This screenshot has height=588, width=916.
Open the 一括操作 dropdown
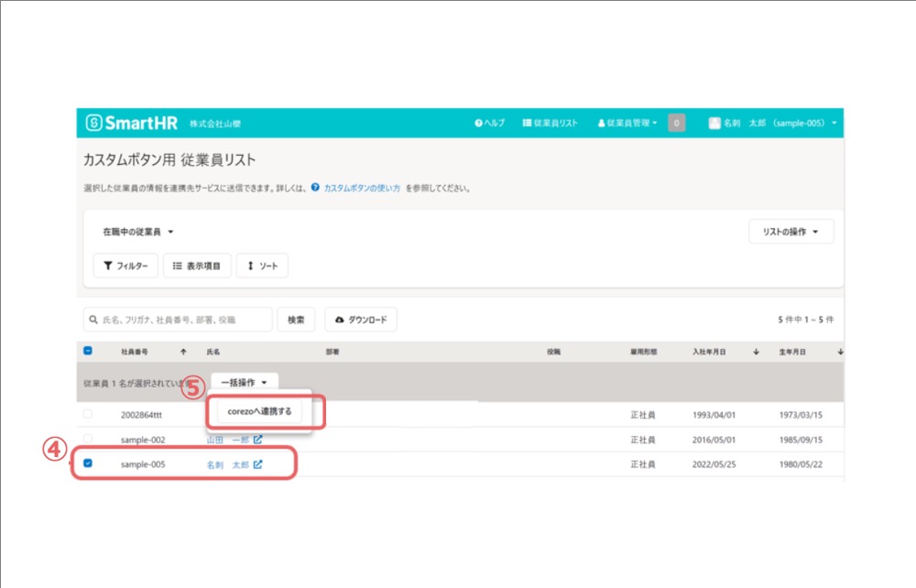[x=245, y=383]
